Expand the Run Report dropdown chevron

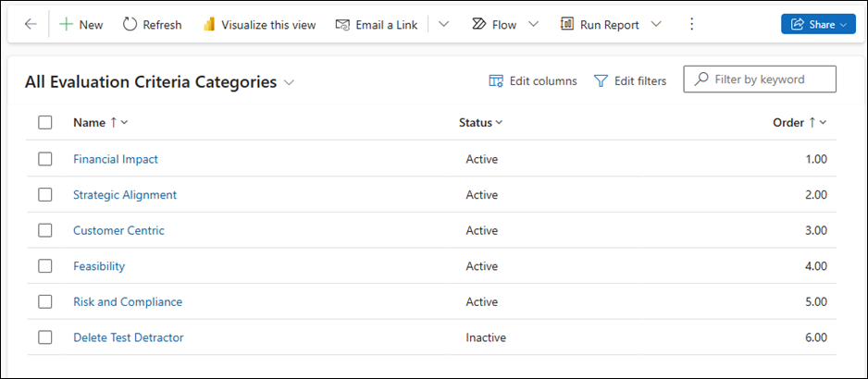pyautogui.click(x=656, y=25)
